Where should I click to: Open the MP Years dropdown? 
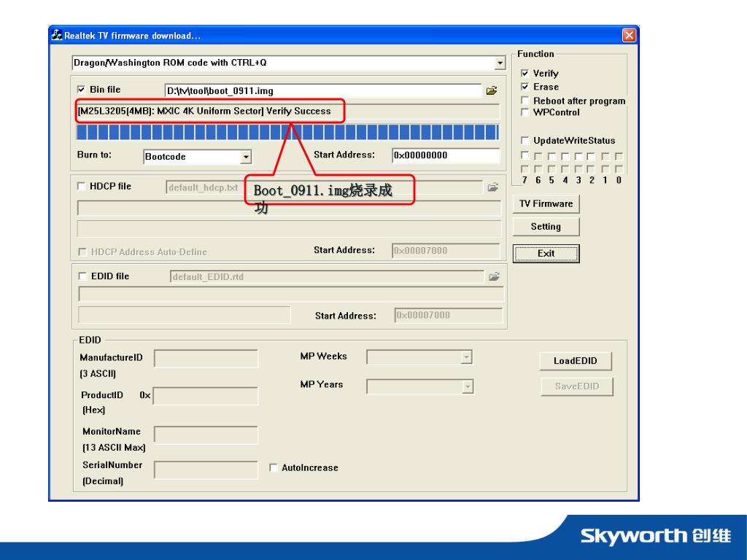pyautogui.click(x=468, y=386)
